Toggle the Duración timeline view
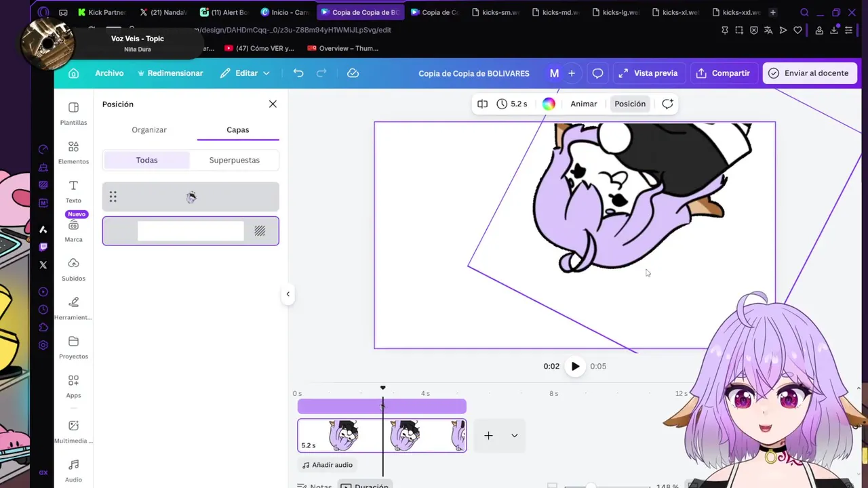Screen dimensions: 868x488 365,485
